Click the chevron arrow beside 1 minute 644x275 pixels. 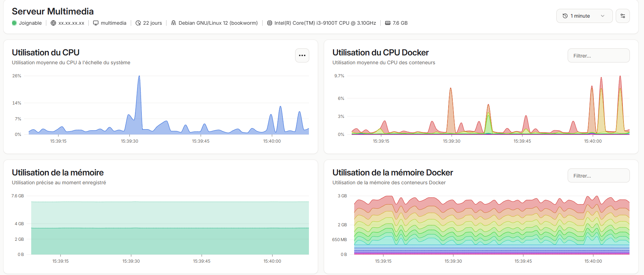(x=603, y=16)
